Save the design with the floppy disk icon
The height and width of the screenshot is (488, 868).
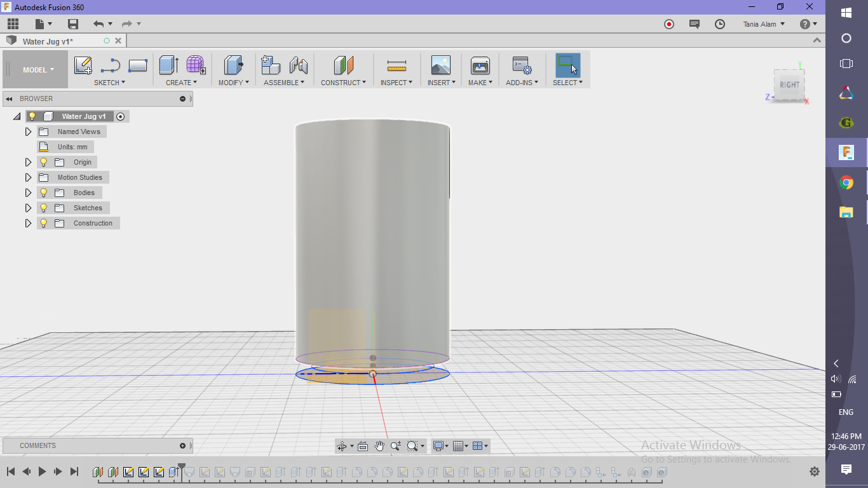pos(73,24)
